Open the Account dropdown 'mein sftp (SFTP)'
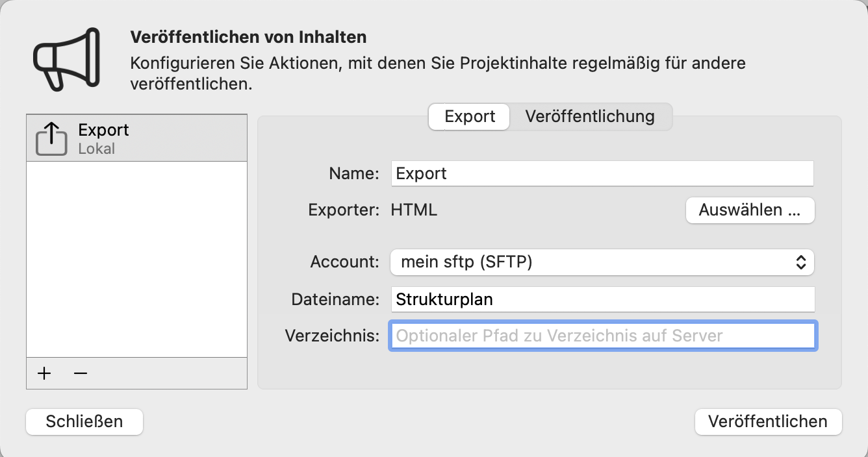Image resolution: width=868 pixels, height=457 pixels. point(591,262)
